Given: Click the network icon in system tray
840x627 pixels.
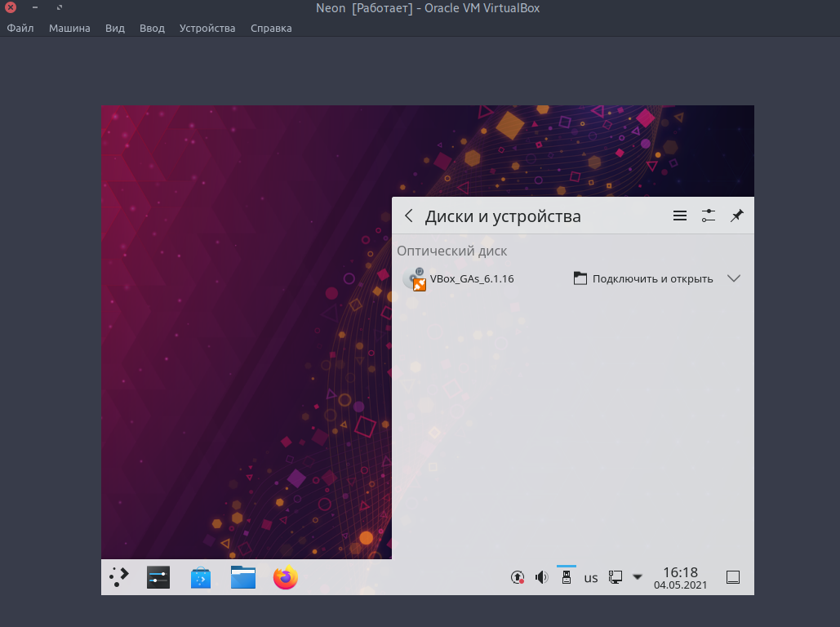Looking at the screenshot, I should click(614, 577).
